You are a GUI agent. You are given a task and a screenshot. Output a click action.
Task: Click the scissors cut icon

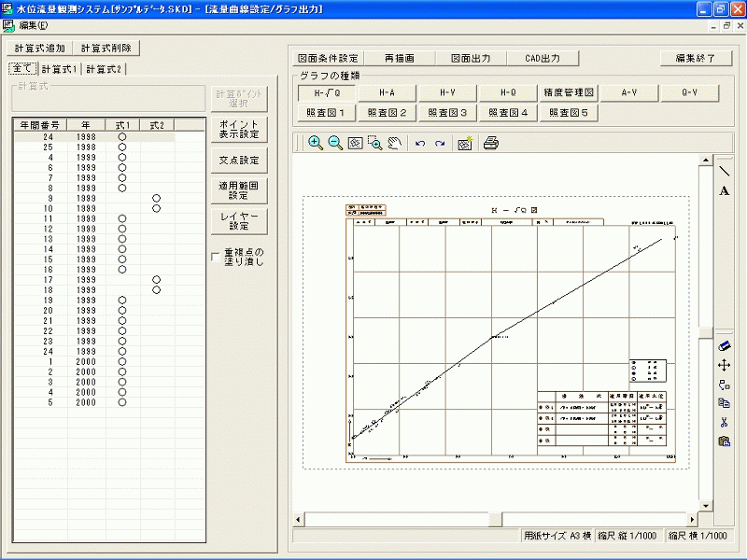coord(725,422)
